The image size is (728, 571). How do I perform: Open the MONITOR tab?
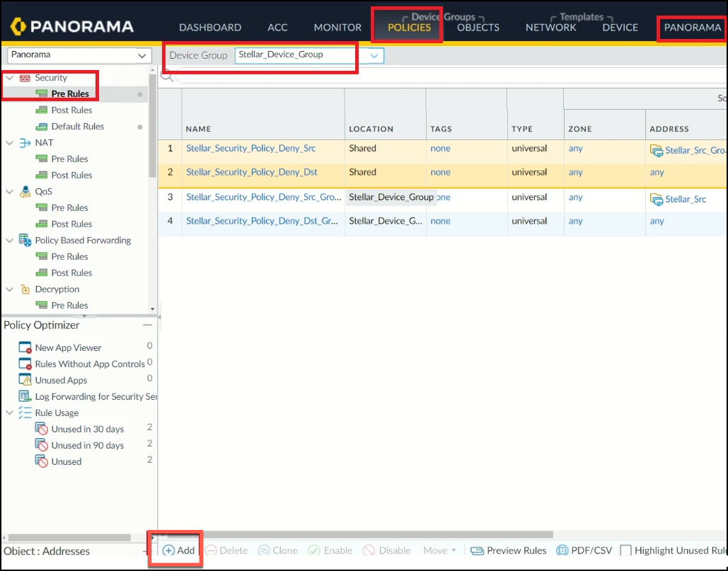(x=337, y=28)
